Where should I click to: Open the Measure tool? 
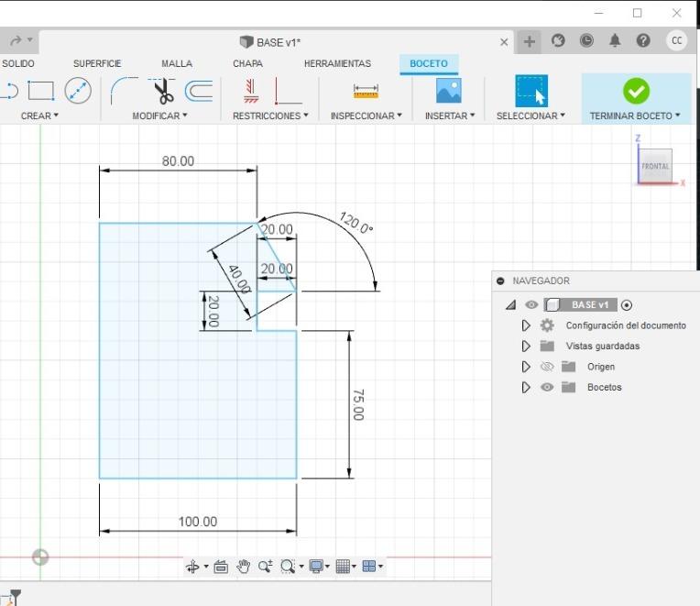point(366,91)
